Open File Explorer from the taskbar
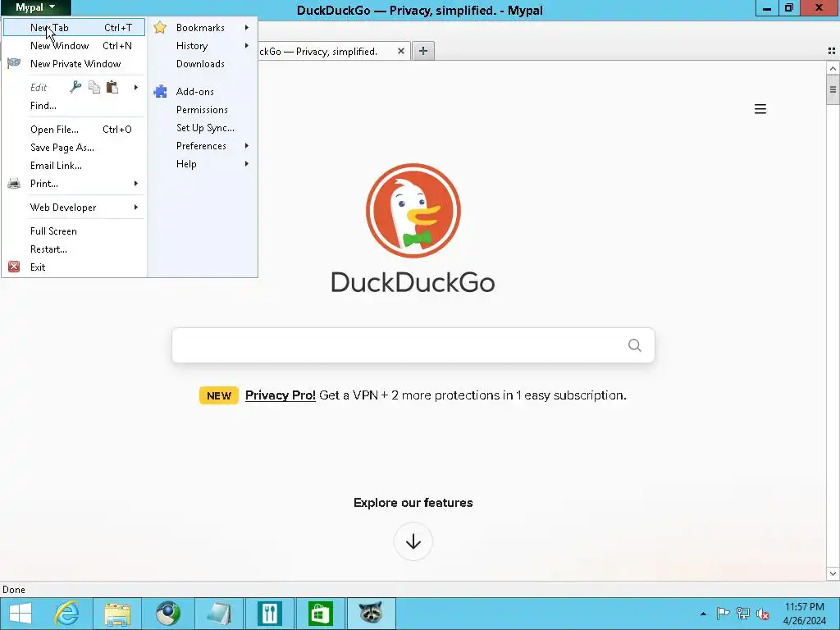The width and height of the screenshot is (840, 630). point(117,614)
